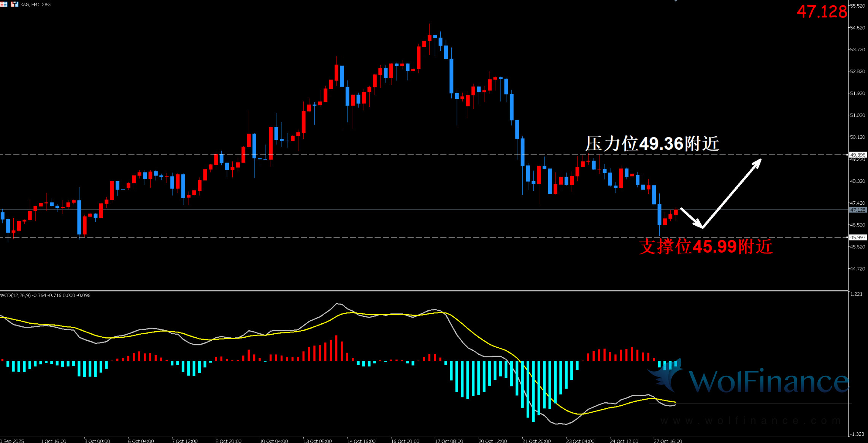The height and width of the screenshot is (443, 868).
Task: Click the 45.997 price tag on scale
Action: click(858, 237)
